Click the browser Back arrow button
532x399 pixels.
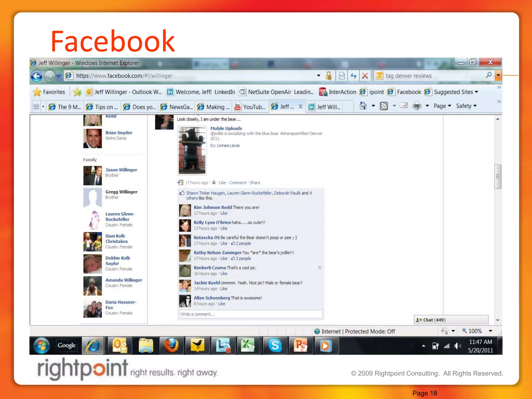pos(37,76)
